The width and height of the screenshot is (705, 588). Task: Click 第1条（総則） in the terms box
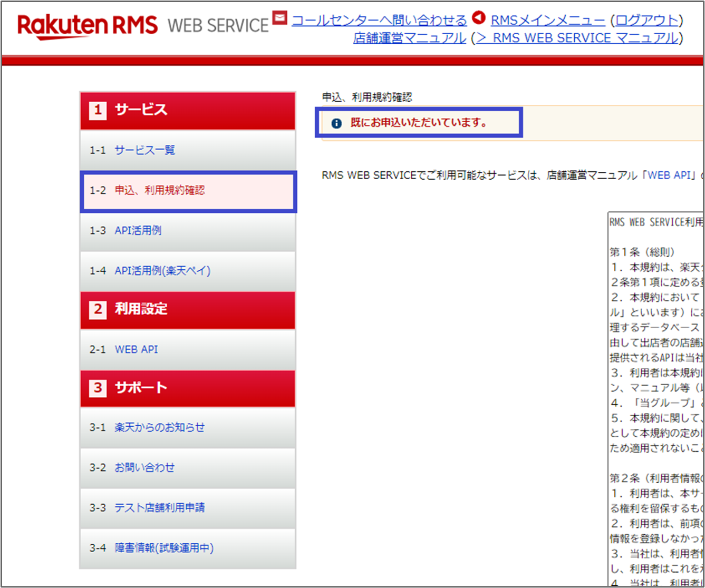pyautogui.click(x=642, y=252)
